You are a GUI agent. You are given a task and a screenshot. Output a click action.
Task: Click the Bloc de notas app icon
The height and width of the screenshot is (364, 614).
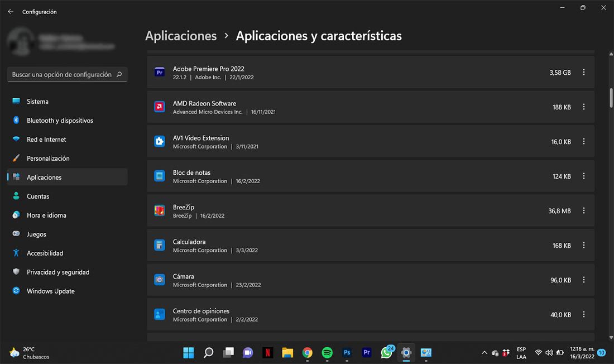pos(160,176)
